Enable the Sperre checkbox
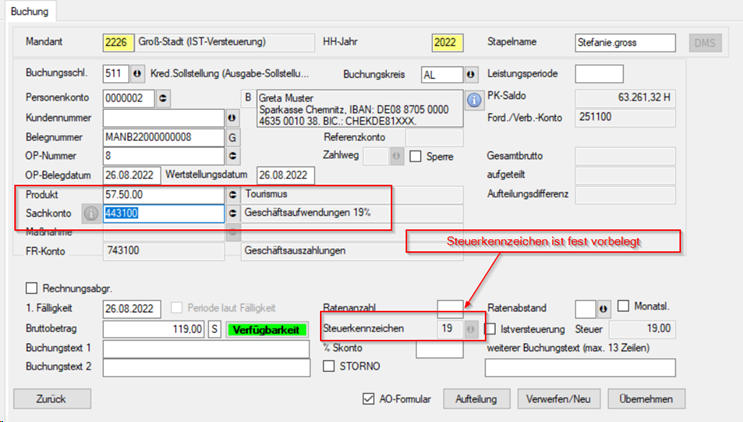Viewport: 743px width, 422px height. (418, 156)
